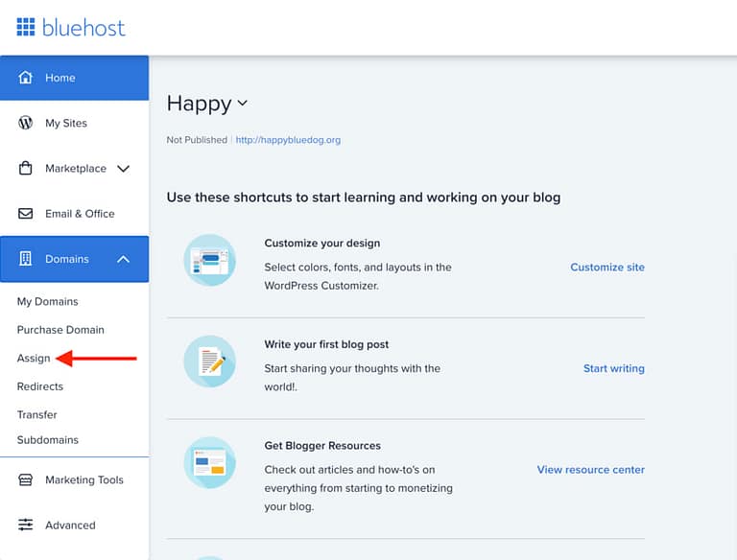Click the Customize your design illustration
The width and height of the screenshot is (737, 560).
click(x=209, y=260)
